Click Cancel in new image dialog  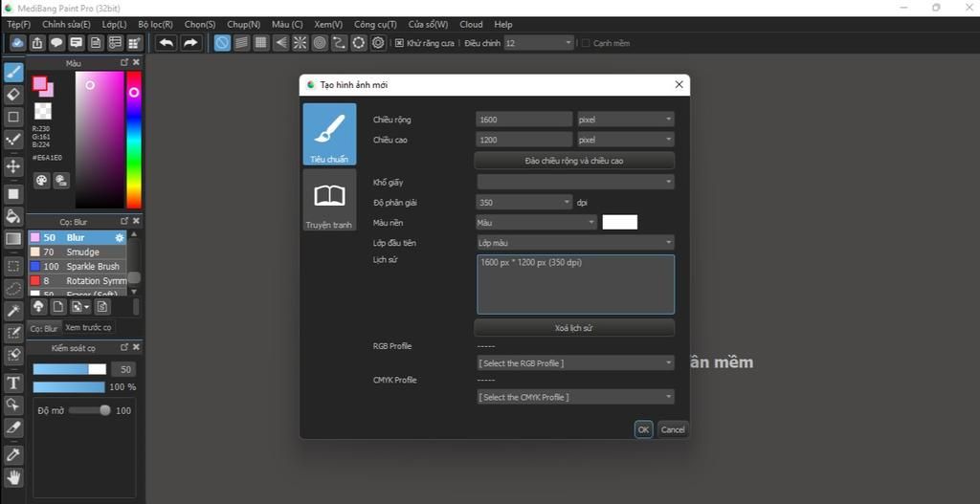(673, 429)
